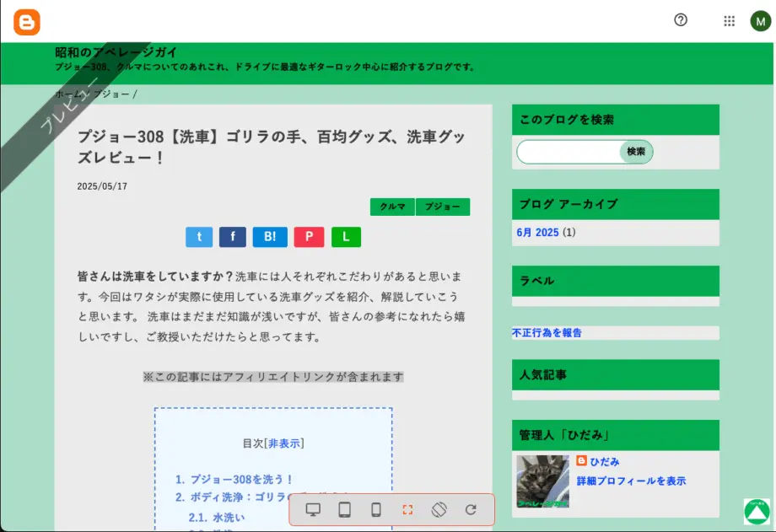Screen dimensions: 776x532
Task: Open the ひだみ profile link
Action: pyautogui.click(x=604, y=461)
